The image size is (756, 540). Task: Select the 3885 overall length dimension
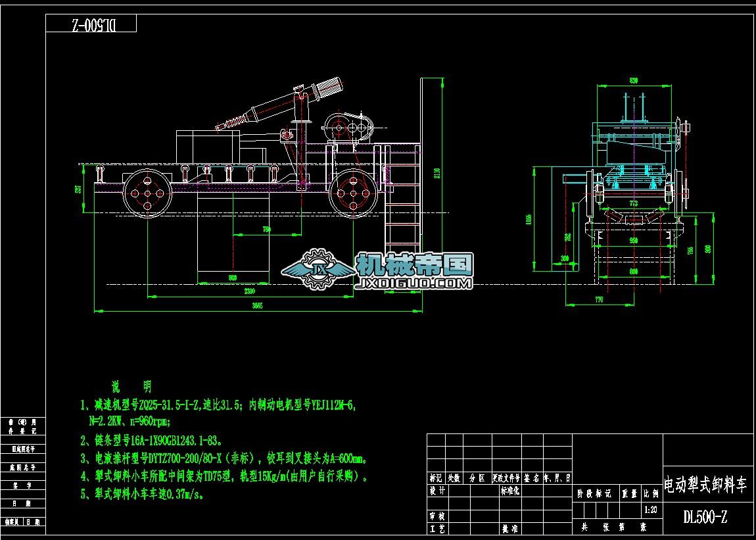(258, 307)
